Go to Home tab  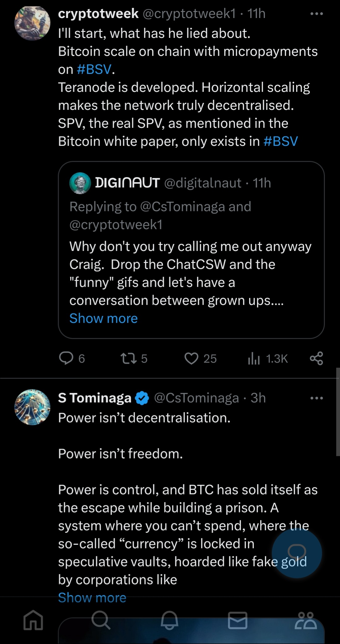point(33,620)
